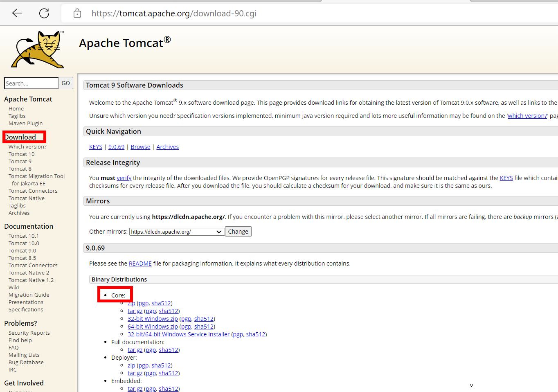Open sha512 for Core zip
The width and height of the screenshot is (558, 392).
(161, 303)
